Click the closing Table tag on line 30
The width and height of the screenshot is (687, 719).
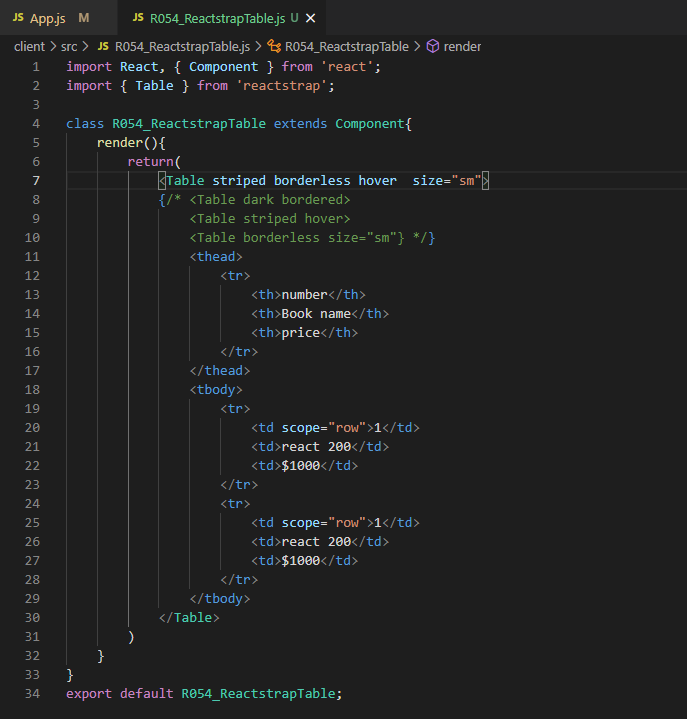pos(189,617)
